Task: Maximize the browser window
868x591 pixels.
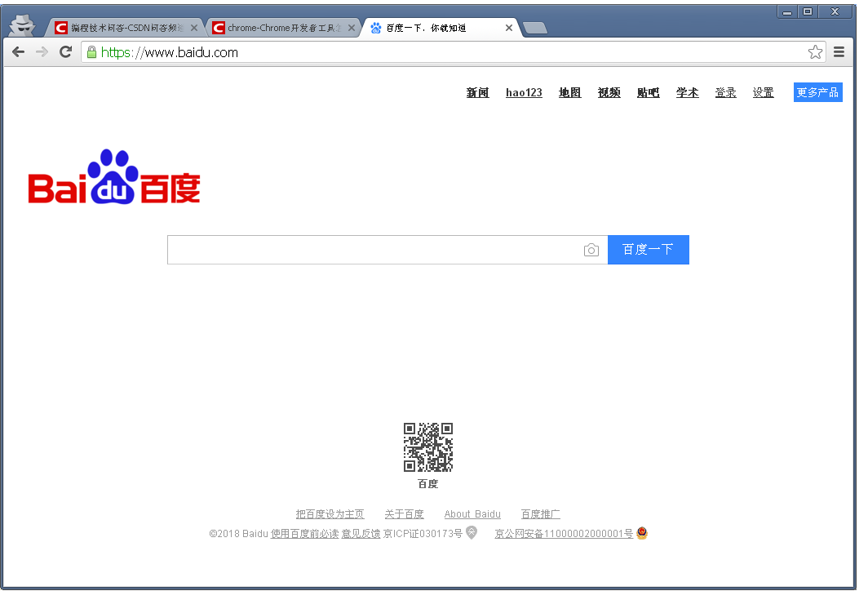Action: (808, 11)
